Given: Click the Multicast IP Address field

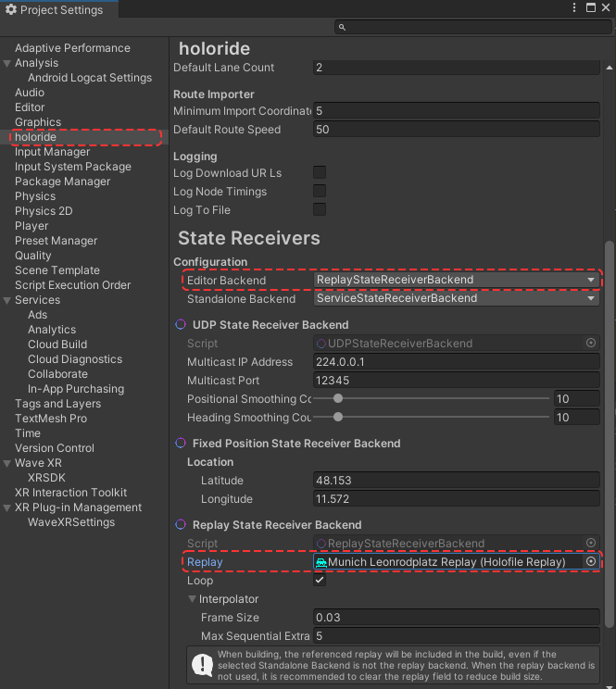Looking at the screenshot, I should click(x=457, y=362).
